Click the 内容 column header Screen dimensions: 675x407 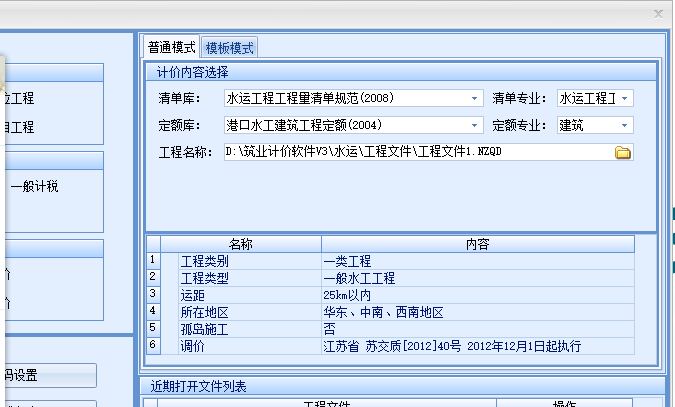coord(477,244)
